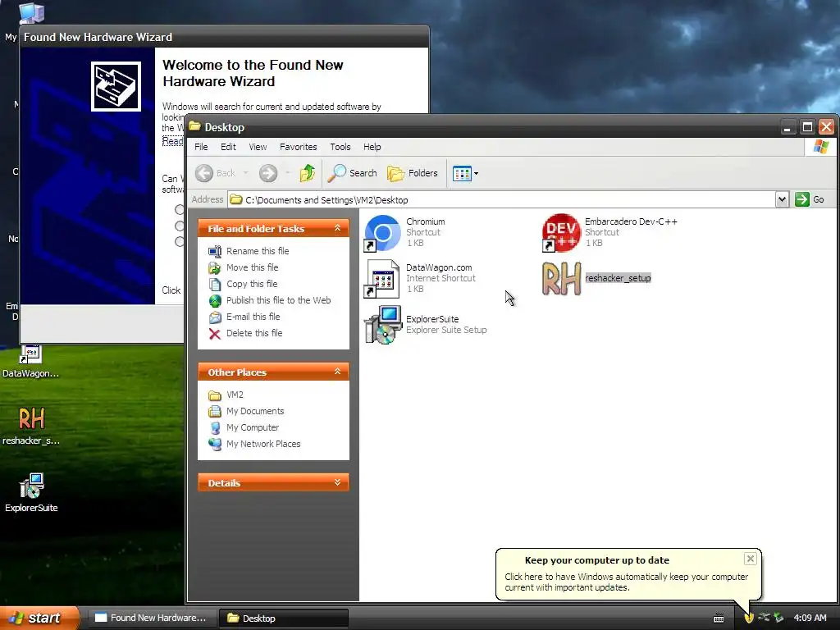Click the hardware icon in Found New Hardware Wizard
This screenshot has height=630, width=840.
click(x=116, y=86)
